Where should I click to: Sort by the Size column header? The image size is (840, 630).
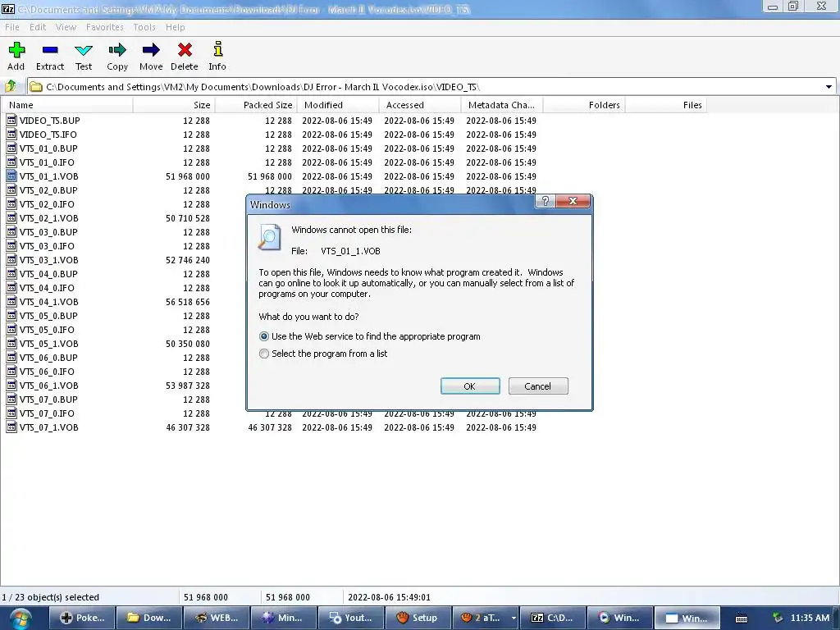click(x=174, y=105)
